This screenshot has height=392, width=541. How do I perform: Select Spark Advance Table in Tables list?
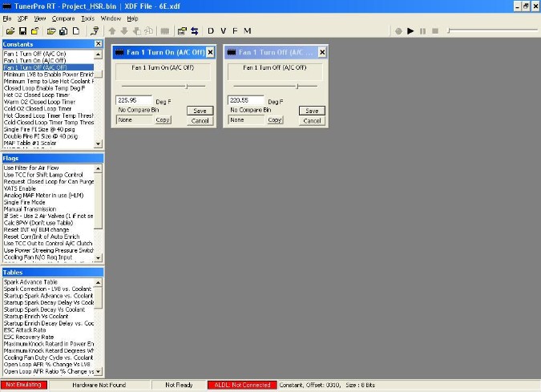pos(30,282)
